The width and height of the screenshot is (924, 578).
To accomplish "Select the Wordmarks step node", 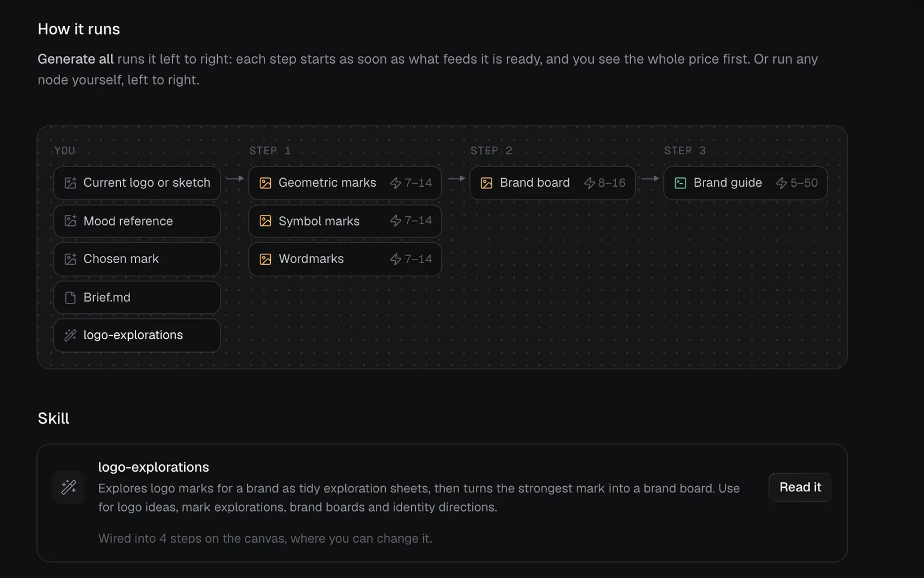I will coord(345,259).
